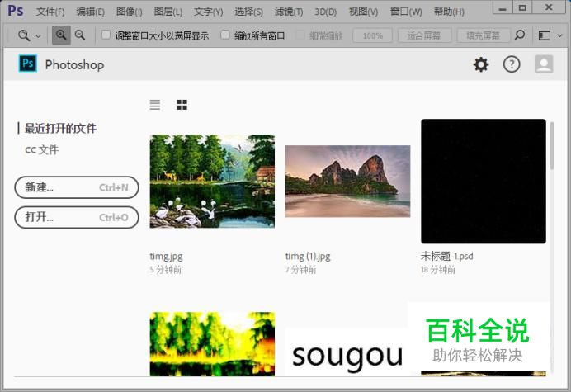This screenshot has height=392, width=571.
Task: Minimize the Photoshop window
Action: tap(503, 7)
